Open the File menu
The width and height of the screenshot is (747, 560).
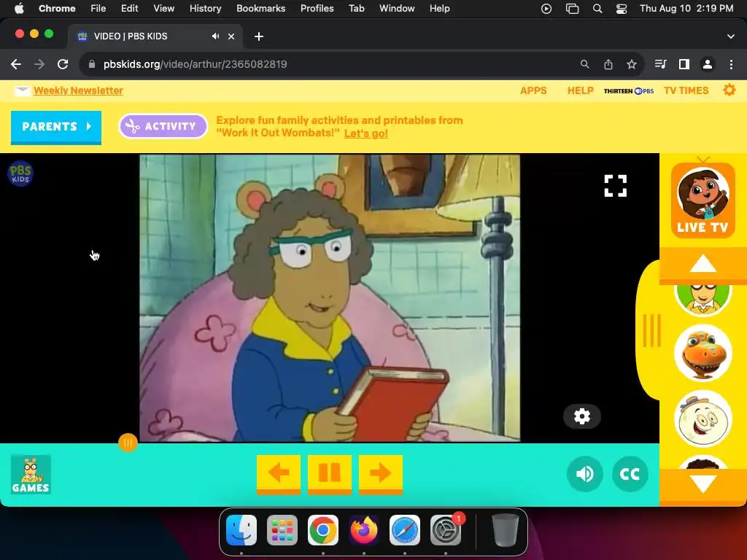(98, 9)
